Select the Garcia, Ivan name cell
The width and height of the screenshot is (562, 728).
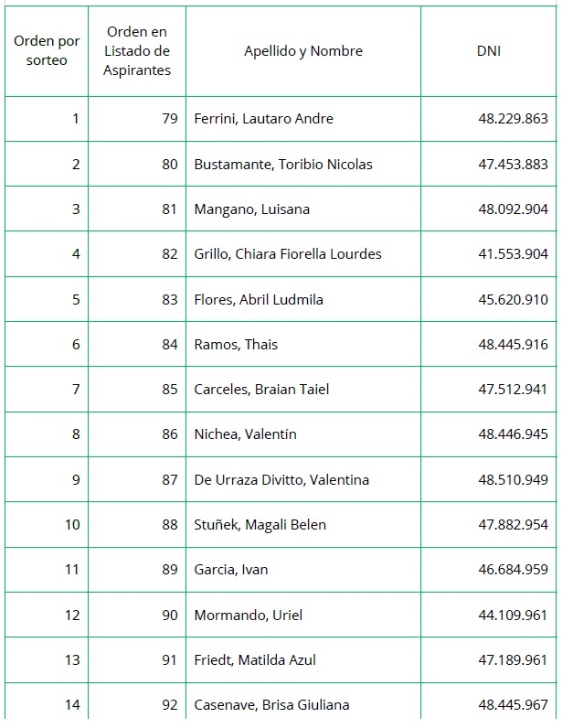point(230,570)
